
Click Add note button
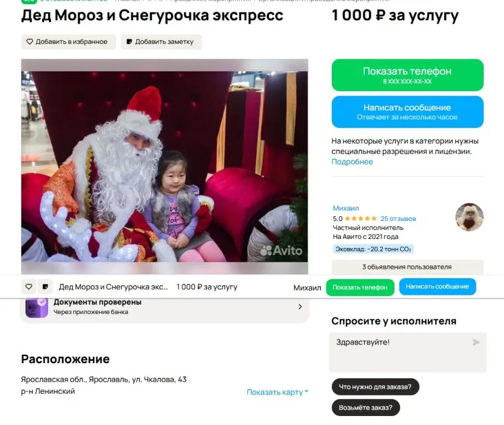click(x=161, y=42)
